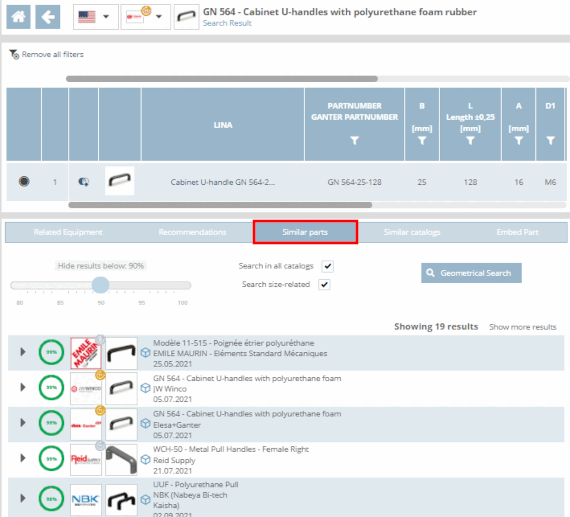Switch to the Similar catalogs tab
The width and height of the screenshot is (570, 517).
point(412,232)
